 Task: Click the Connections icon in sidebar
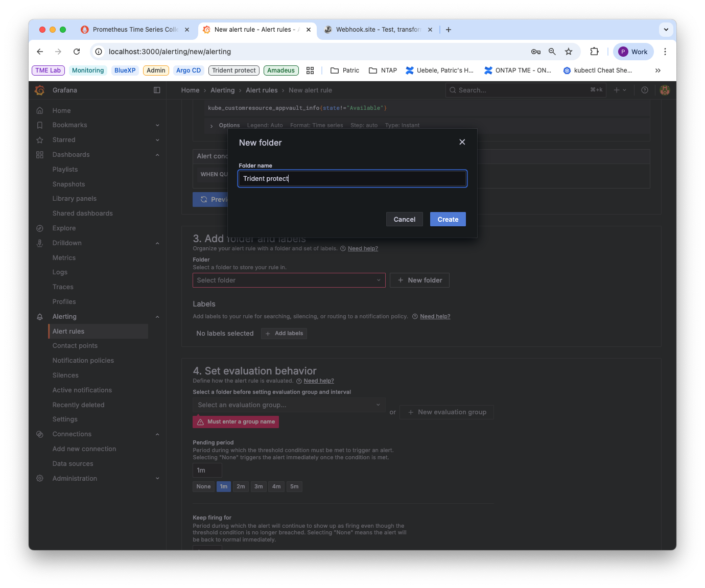(x=40, y=434)
